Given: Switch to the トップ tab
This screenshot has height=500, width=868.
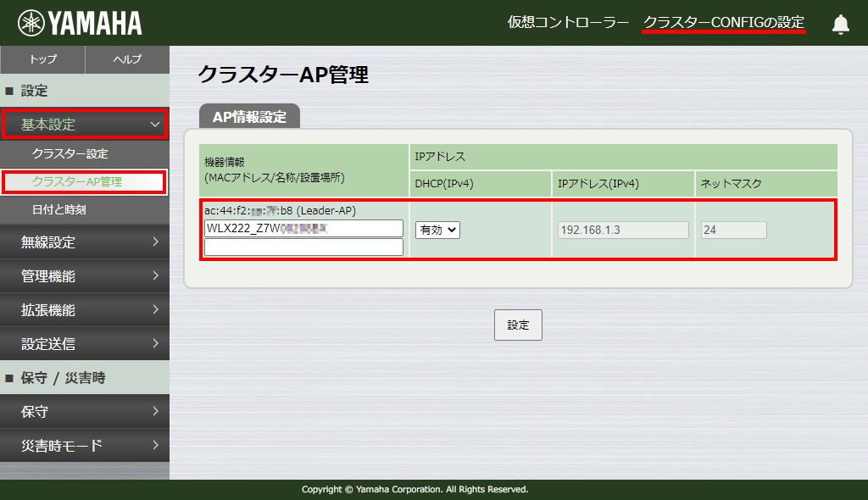Looking at the screenshot, I should (x=42, y=59).
